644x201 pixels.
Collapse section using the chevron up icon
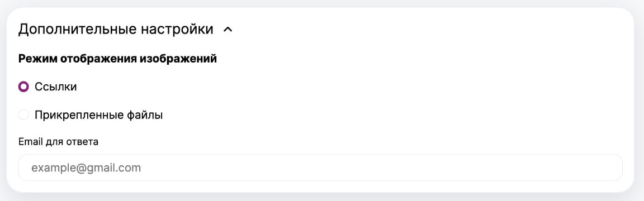228,30
